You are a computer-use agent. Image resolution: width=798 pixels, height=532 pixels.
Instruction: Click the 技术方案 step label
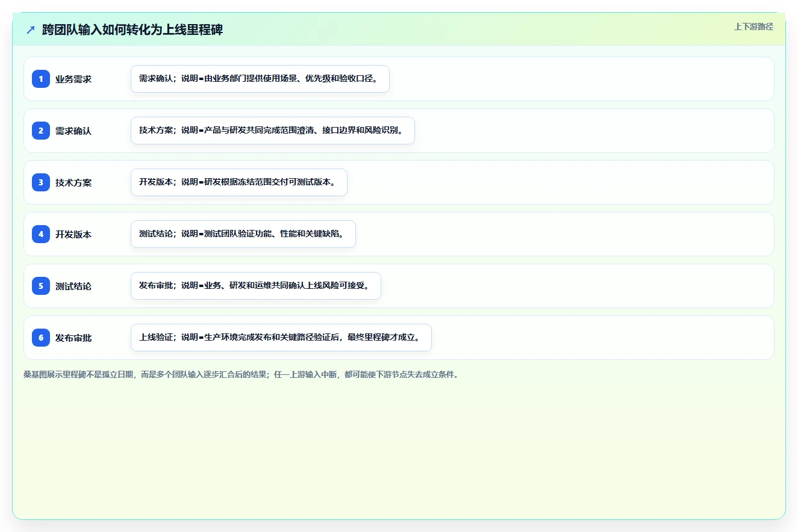pos(73,182)
